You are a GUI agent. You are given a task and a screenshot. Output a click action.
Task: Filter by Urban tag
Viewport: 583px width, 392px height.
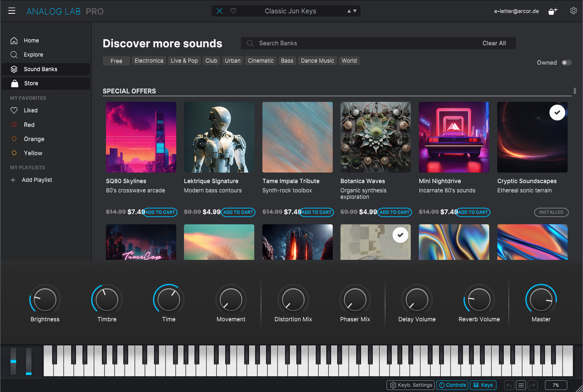tap(232, 61)
